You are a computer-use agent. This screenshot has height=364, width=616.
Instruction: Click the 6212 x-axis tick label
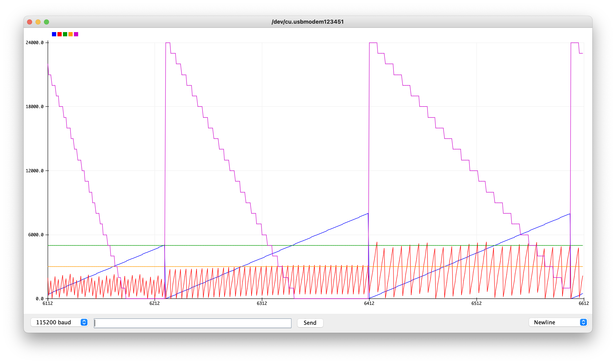(155, 303)
